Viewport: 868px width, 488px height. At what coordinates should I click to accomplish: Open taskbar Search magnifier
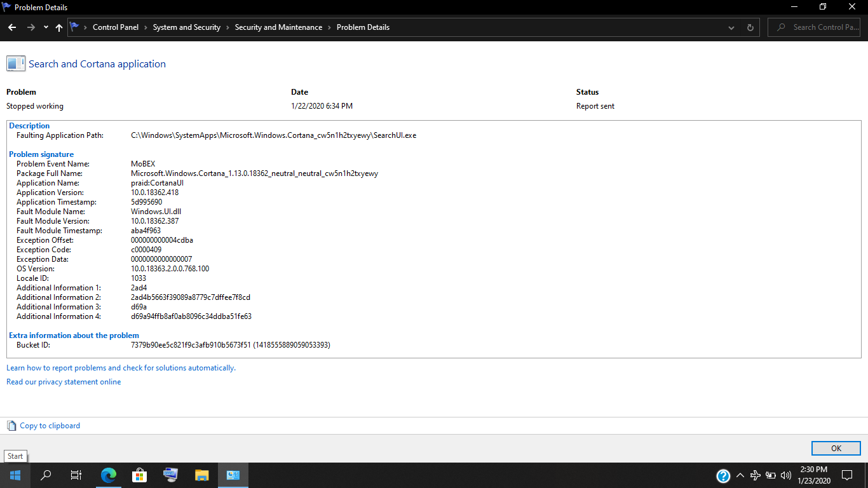46,475
